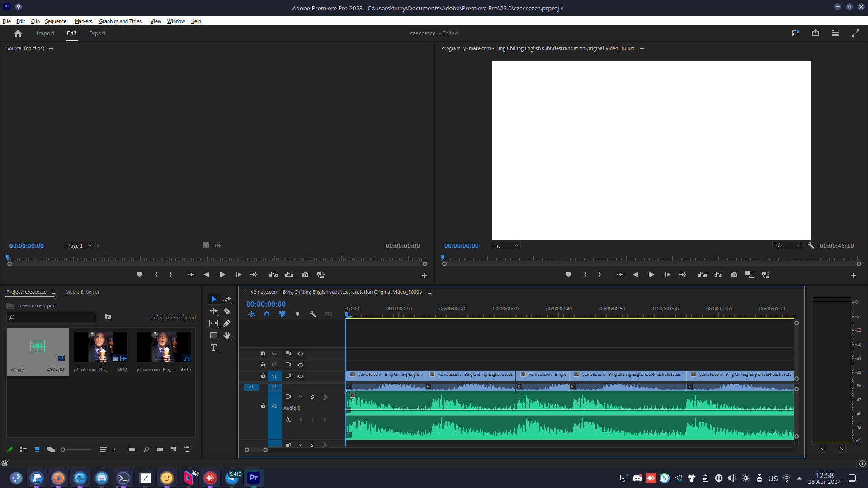Select the Track Select Forward tool
The image size is (868, 488).
coord(227,299)
